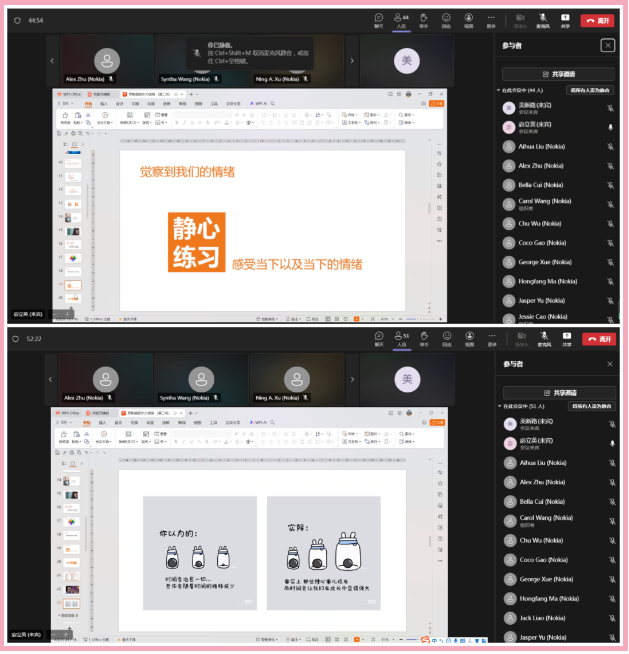Close the 参与者 panel in the top window

tap(607, 45)
